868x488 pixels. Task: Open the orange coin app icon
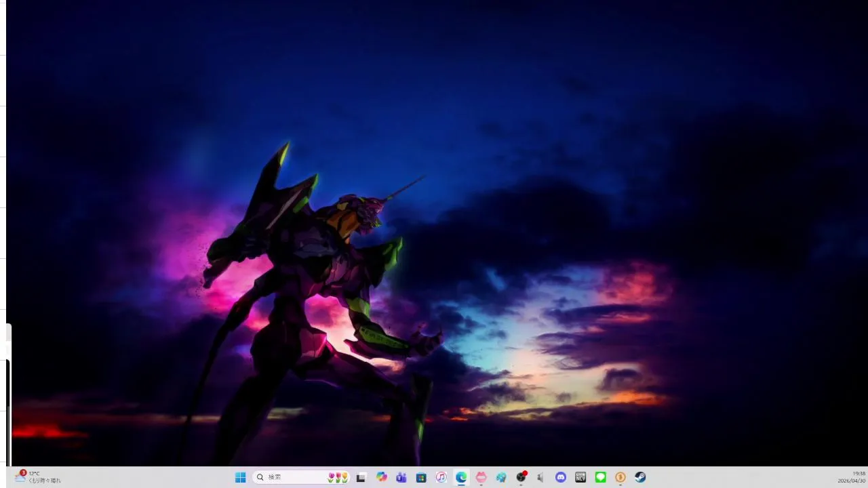tap(620, 477)
